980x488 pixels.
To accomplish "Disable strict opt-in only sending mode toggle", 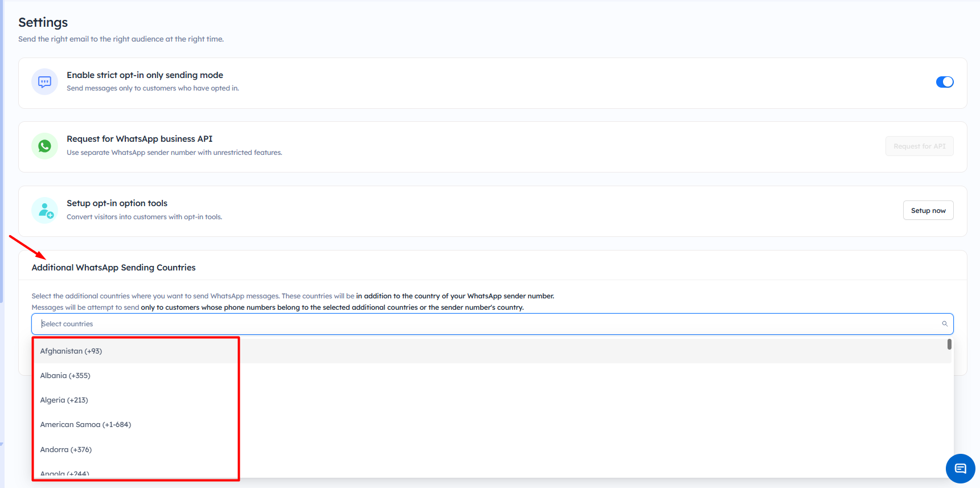I will coord(944,82).
